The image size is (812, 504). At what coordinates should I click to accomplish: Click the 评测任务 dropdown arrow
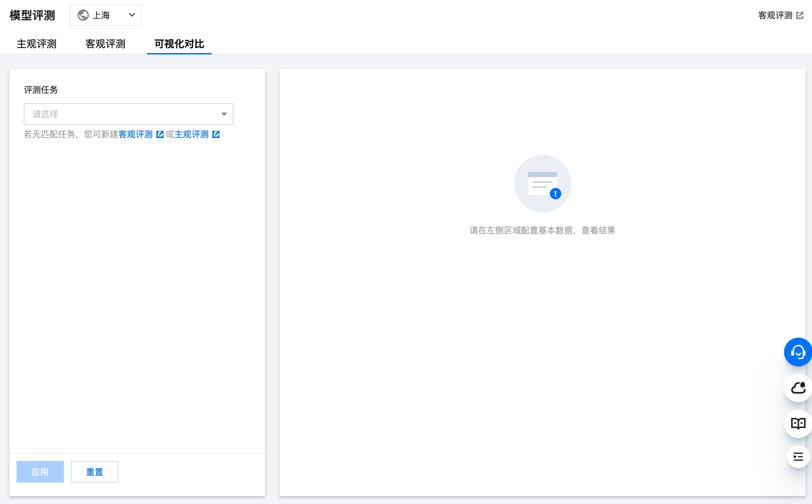click(x=224, y=114)
